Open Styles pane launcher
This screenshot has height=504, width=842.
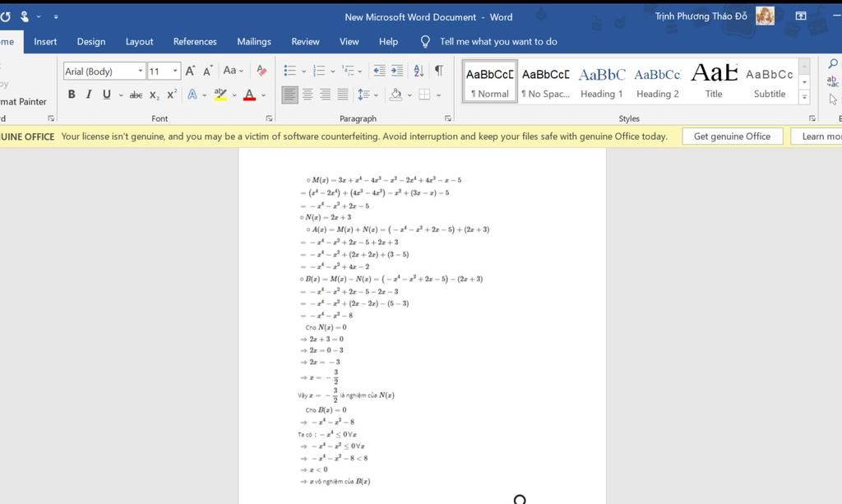[812, 118]
